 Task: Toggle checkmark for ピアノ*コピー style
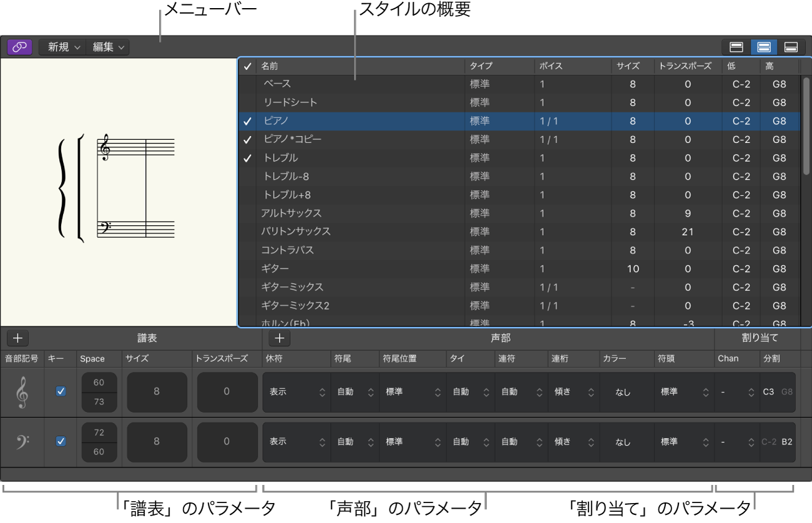pyautogui.click(x=247, y=139)
